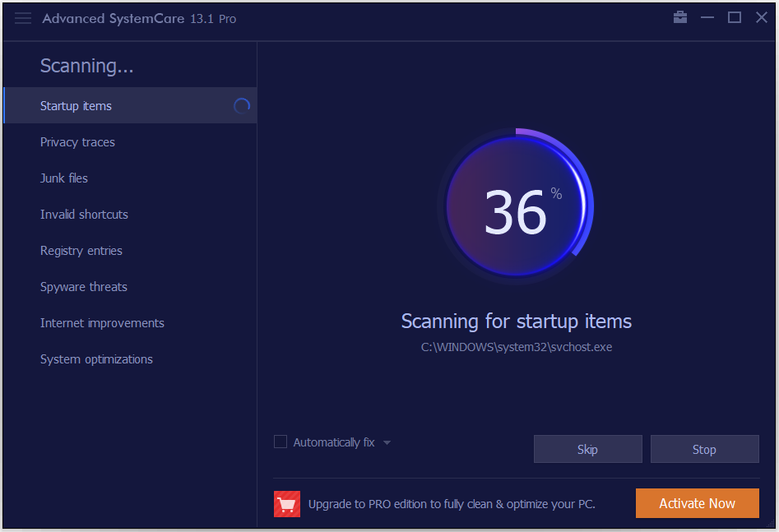Select Registry entries in the scan list
This screenshot has height=532, width=779.
pyautogui.click(x=130, y=251)
